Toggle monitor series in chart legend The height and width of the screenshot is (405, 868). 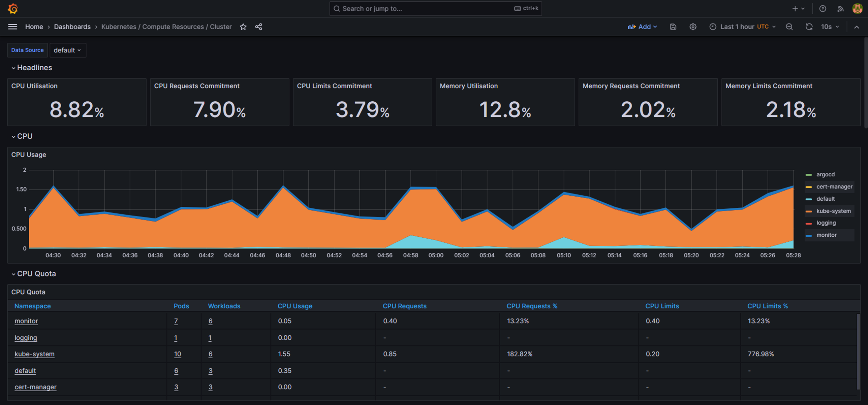[826, 235]
